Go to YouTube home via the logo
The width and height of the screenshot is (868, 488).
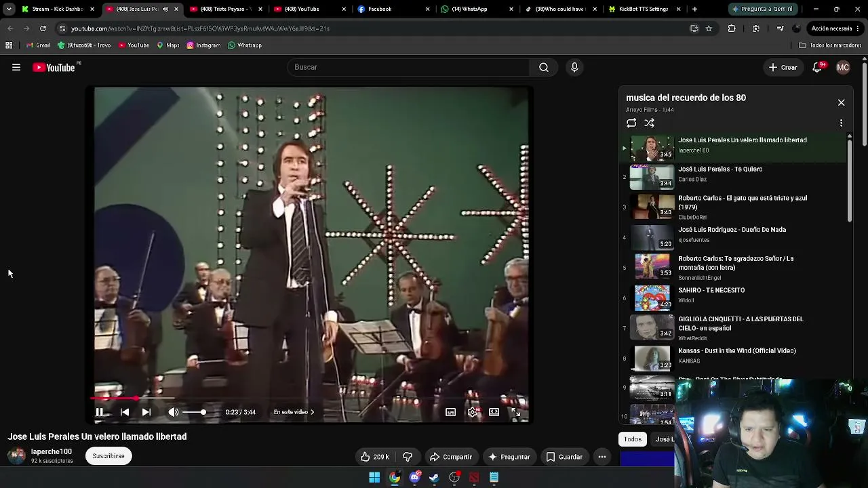click(x=54, y=67)
